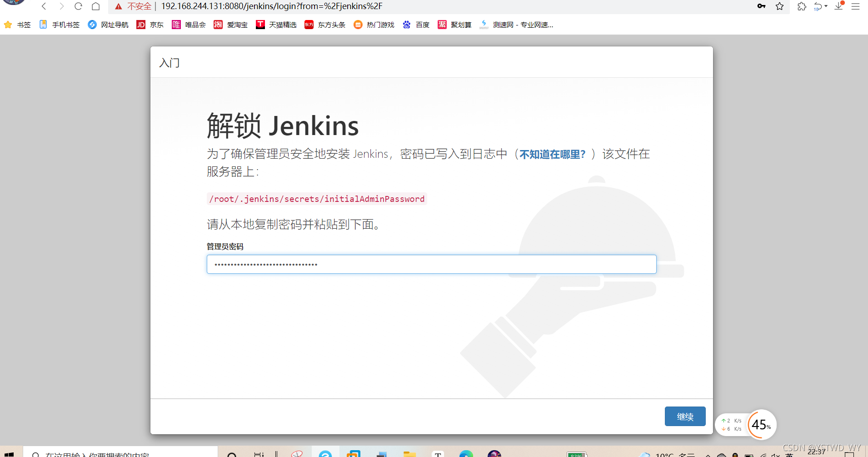
Task: Open the 手机书签 bookmark
Action: pyautogui.click(x=60, y=25)
